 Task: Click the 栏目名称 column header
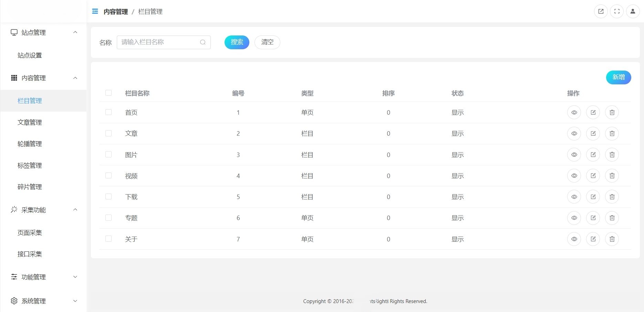click(x=137, y=93)
